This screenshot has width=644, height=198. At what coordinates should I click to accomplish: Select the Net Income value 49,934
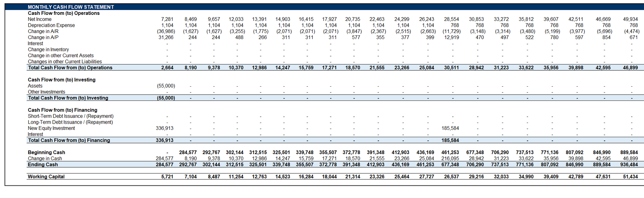[x=630, y=19]
